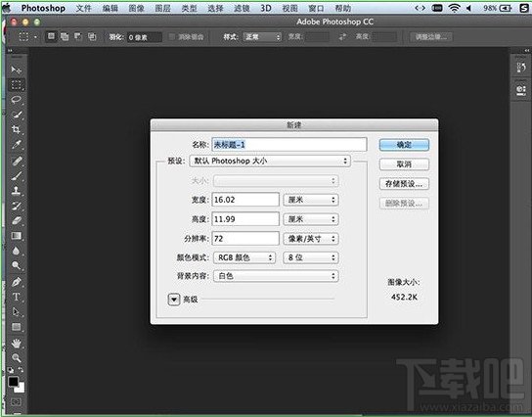Open the 背景内容 白色 dropdown
The width and height of the screenshot is (532, 417).
point(276,276)
